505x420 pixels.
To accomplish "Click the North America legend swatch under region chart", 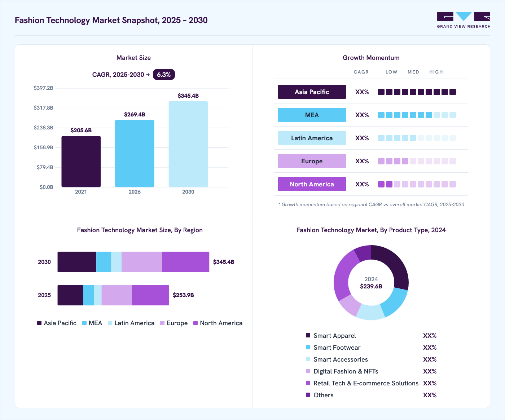I will [196, 323].
